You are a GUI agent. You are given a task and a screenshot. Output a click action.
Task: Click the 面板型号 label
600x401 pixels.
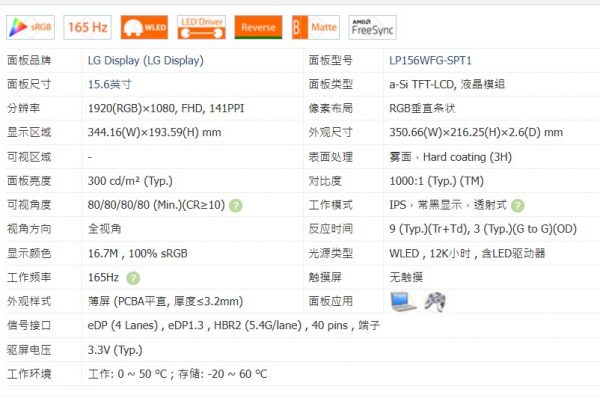(331, 60)
